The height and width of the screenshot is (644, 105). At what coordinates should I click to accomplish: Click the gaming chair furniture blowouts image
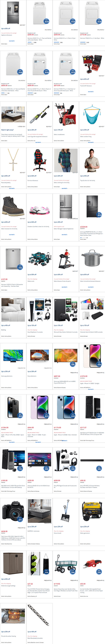click(39, 160)
